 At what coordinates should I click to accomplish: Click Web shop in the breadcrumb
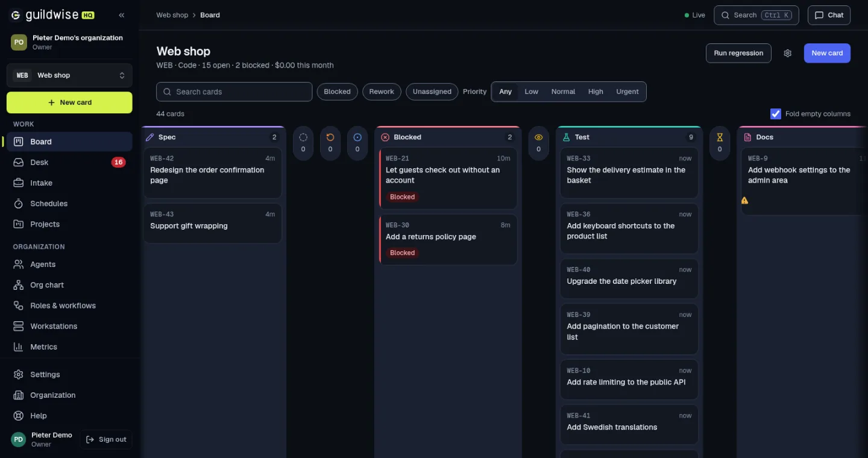[172, 15]
